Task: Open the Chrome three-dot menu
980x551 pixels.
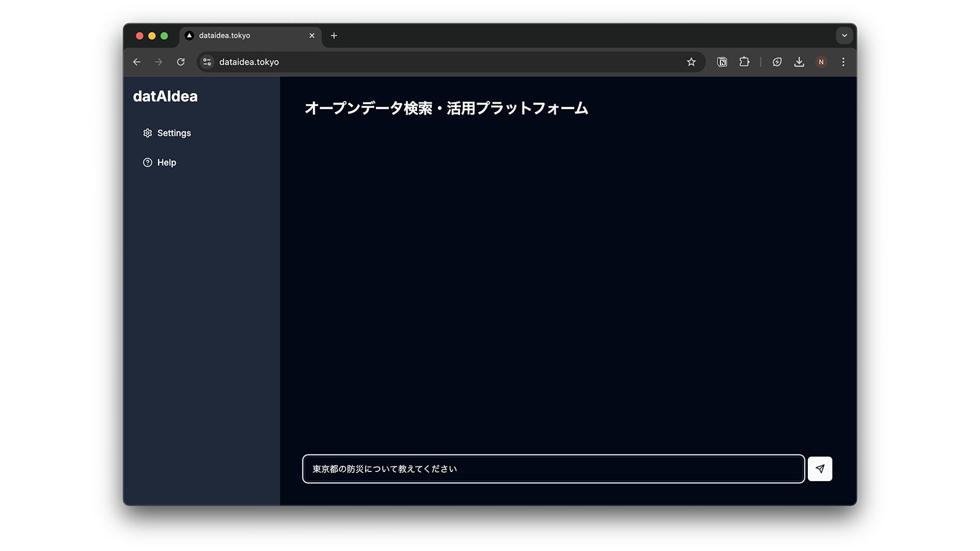Action: click(843, 62)
